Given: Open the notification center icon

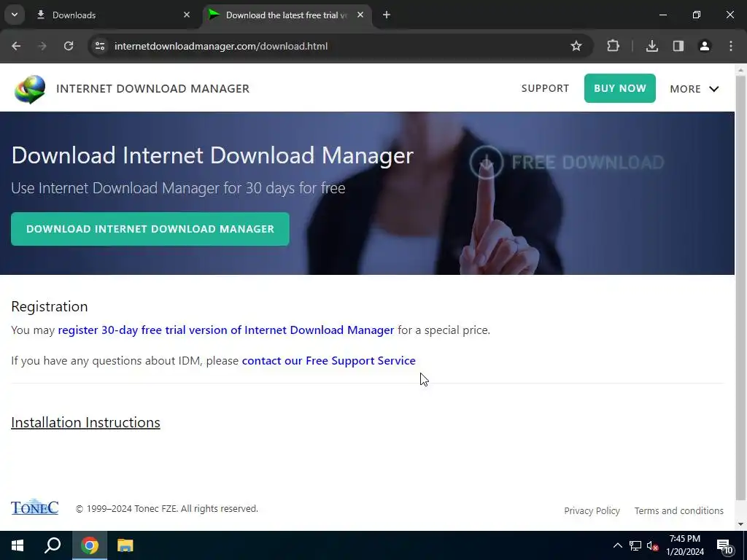Looking at the screenshot, I should (725, 546).
